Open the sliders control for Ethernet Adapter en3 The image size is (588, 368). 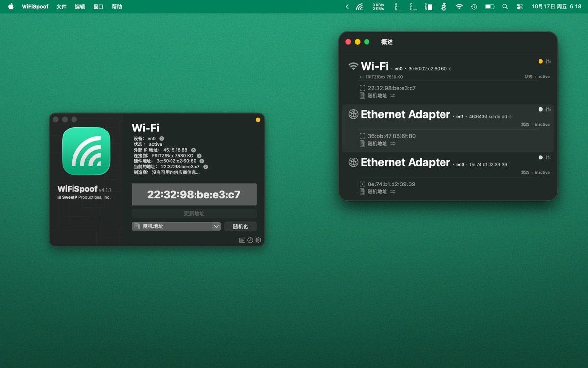(x=548, y=158)
